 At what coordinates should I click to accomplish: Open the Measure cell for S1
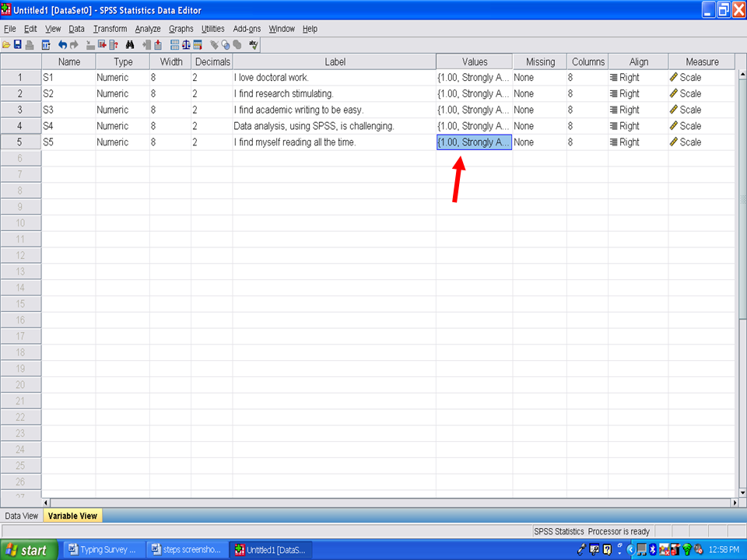coord(702,78)
